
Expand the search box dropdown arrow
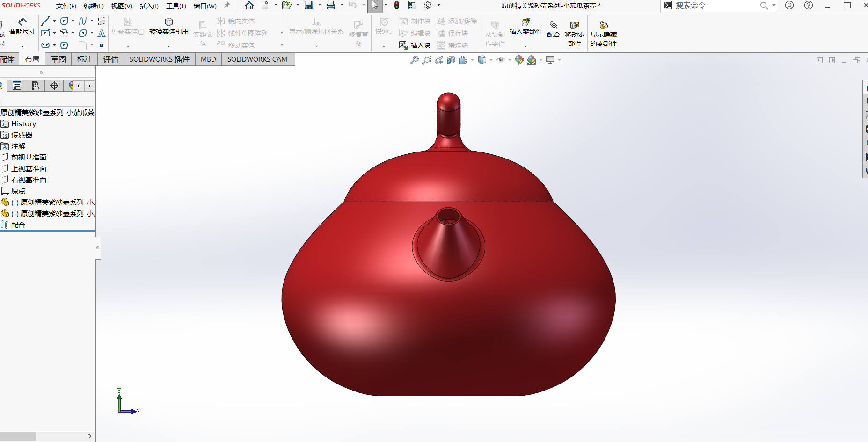774,6
